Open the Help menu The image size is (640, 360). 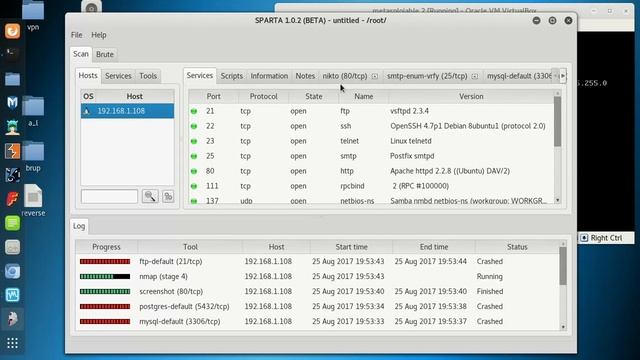pyautogui.click(x=98, y=35)
